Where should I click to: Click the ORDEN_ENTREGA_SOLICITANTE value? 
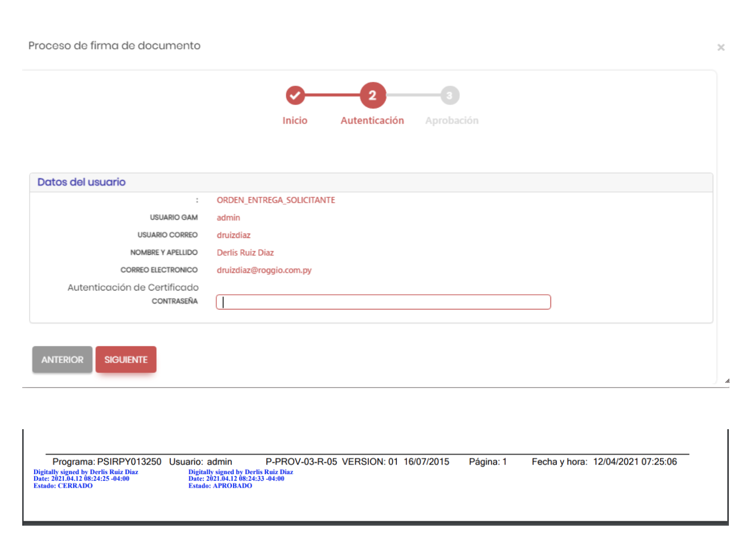tap(276, 200)
